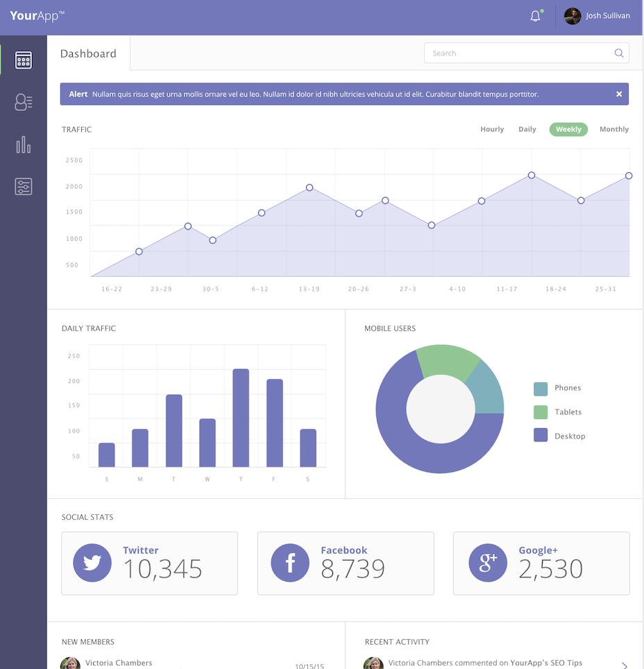The height and width of the screenshot is (669, 644).
Task: Click the Phones color swatch in legend
Action: point(542,388)
